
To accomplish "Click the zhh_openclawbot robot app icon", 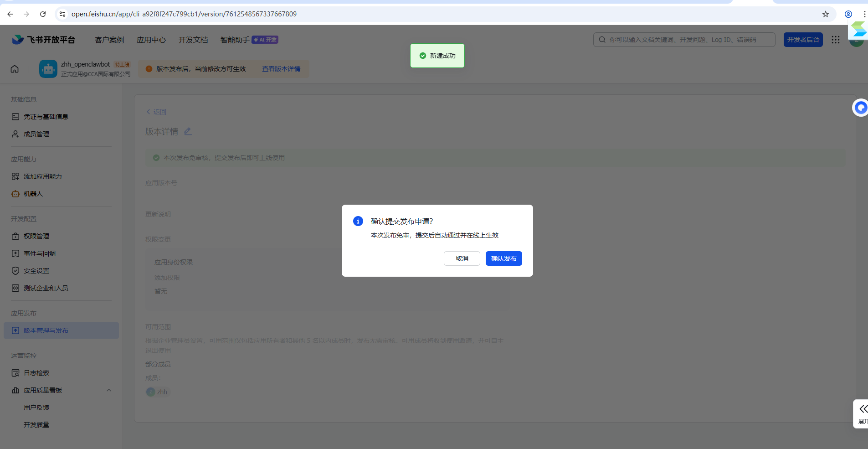I will [48, 69].
